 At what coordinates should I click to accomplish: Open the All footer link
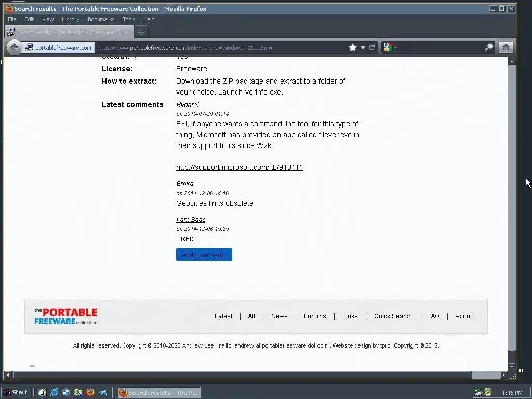pos(251,316)
